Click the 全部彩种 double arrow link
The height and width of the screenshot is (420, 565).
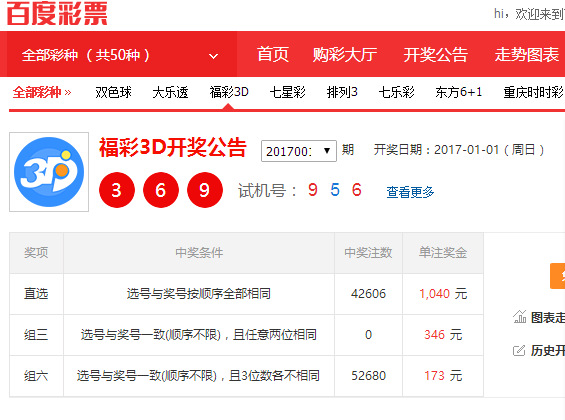pos(42,92)
